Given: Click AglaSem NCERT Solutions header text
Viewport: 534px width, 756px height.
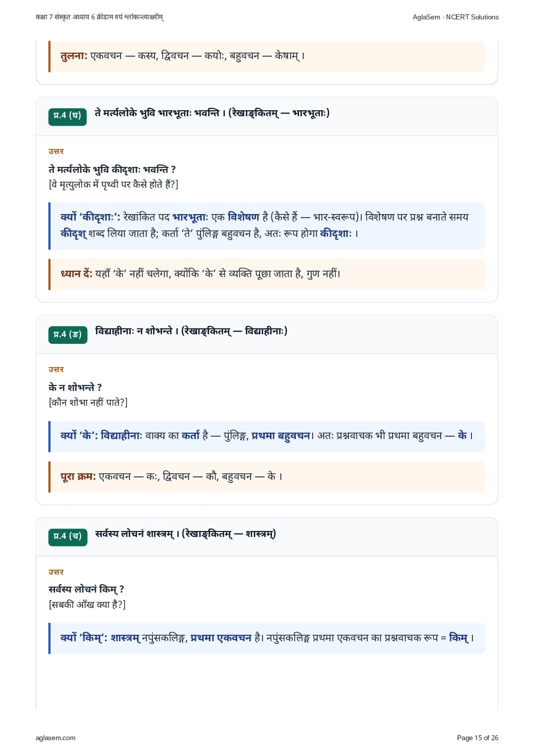Looking at the screenshot, I should point(456,17).
